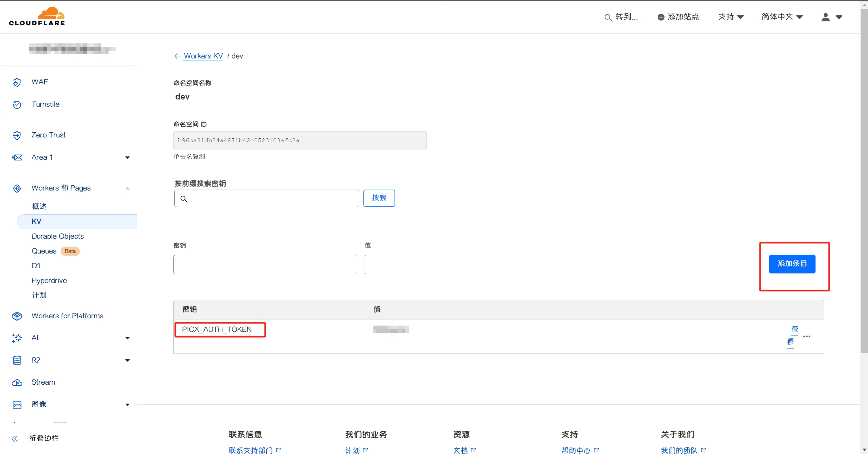Click the search magnifier icon beside 转到
The image size is (868, 454).
(608, 17)
